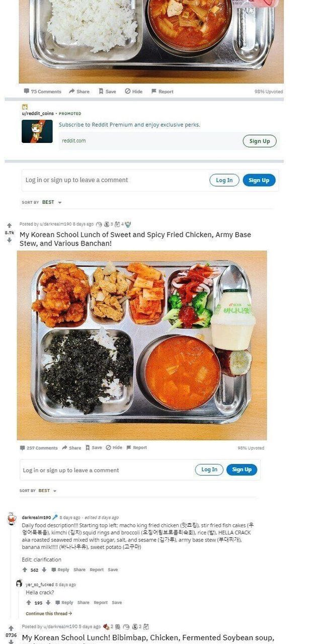The image size is (322, 644).
Task: Upvote the Sweet and Spicy Fried Chicken post
Action: (x=9, y=225)
